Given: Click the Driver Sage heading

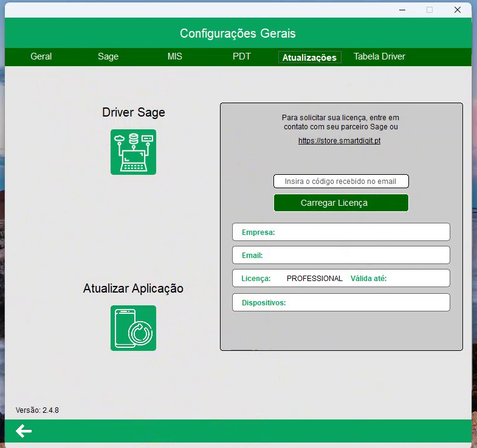Looking at the screenshot, I should [134, 112].
